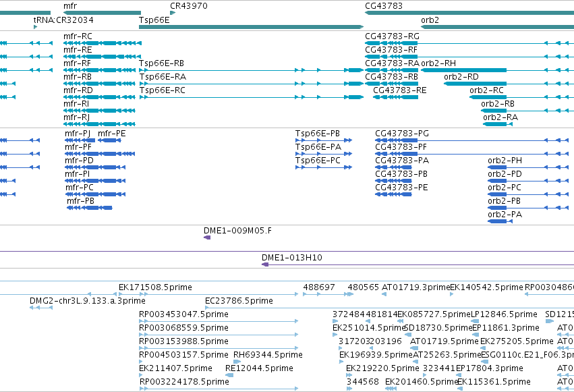Select protein mfr-PE
The image size is (574, 392).
109,140
